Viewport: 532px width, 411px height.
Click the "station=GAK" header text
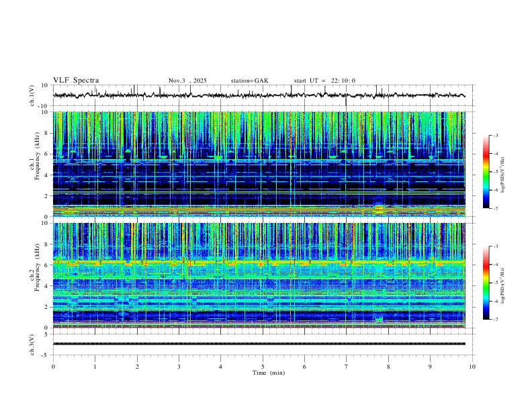[249, 81]
